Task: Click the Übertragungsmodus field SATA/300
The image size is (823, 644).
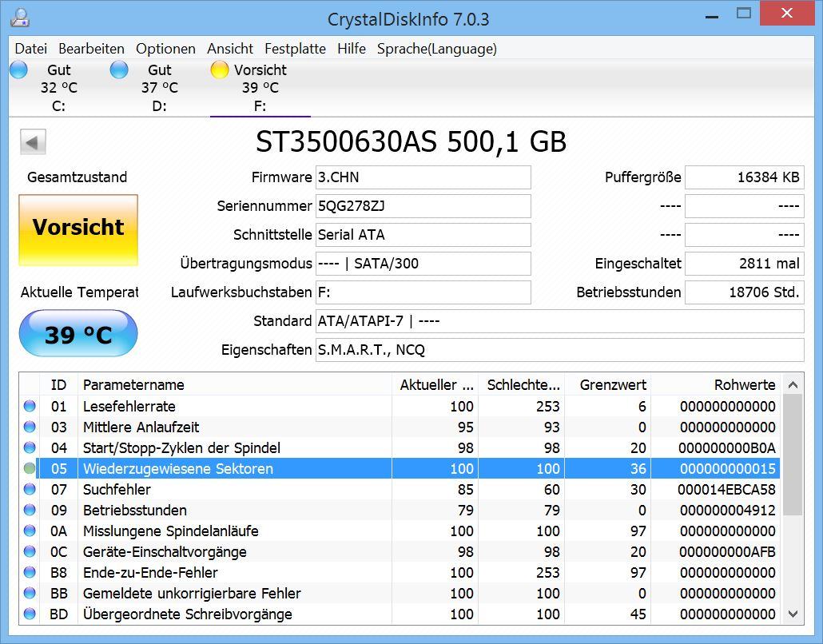Action: [423, 264]
